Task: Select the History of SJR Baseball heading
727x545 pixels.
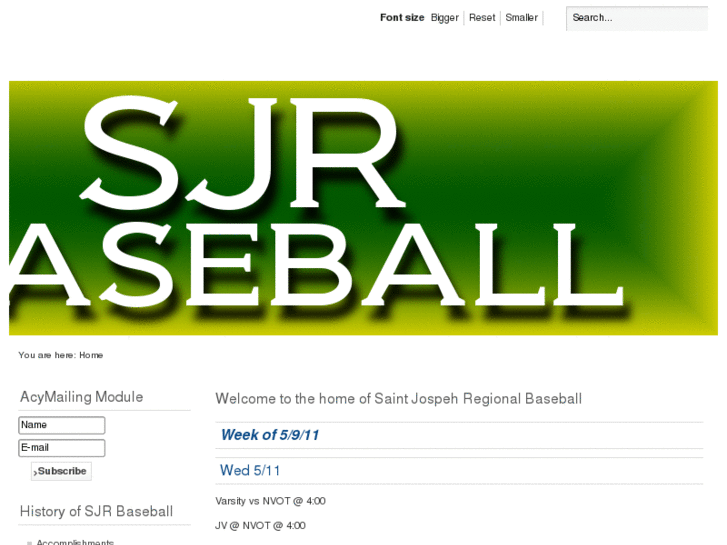Action: point(96,511)
